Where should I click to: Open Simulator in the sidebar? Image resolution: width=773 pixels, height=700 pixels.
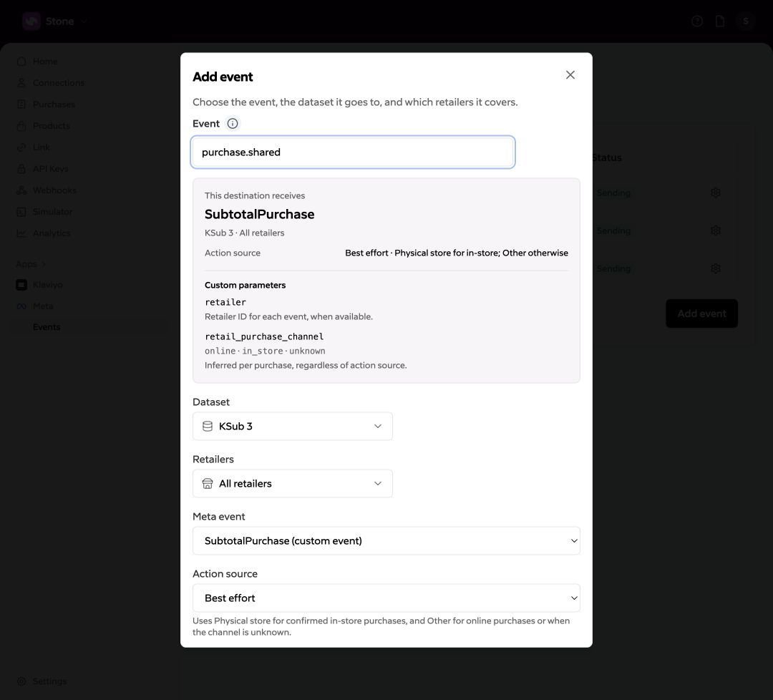[x=52, y=211]
